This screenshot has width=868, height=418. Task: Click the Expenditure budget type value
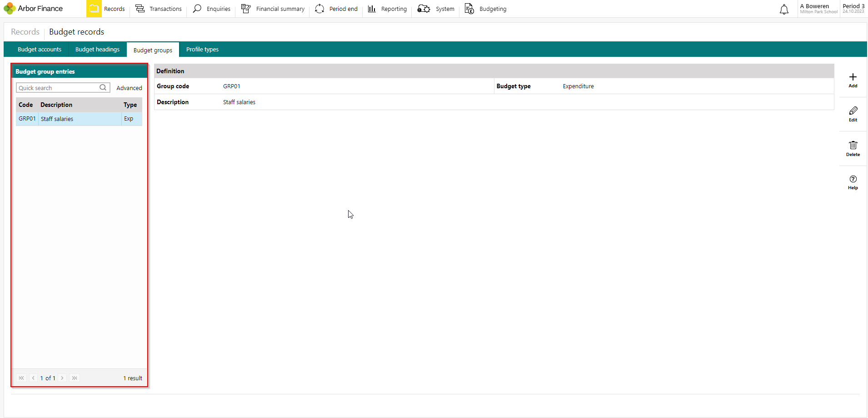578,86
